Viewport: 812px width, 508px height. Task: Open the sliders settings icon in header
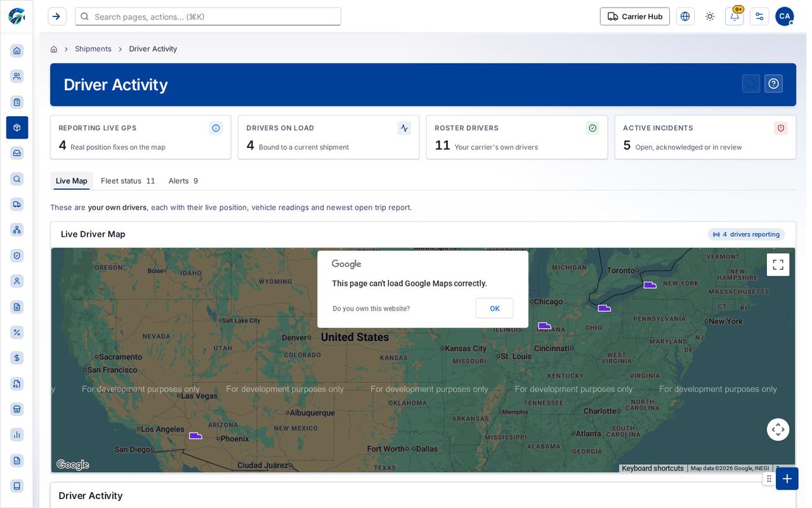point(759,17)
